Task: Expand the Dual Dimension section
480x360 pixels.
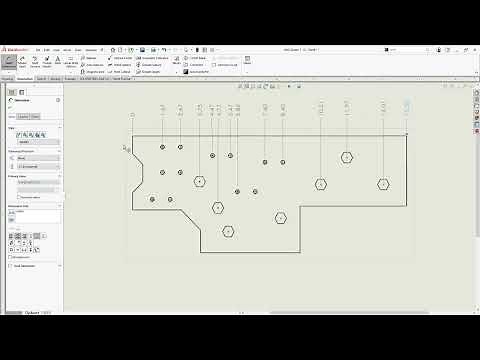Action: click(x=59, y=266)
